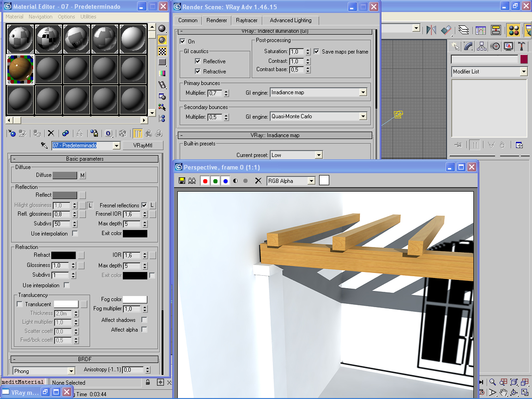Image resolution: width=532 pixels, height=399 pixels.
Task: Switch to Motion panel tab
Action: coord(495,46)
